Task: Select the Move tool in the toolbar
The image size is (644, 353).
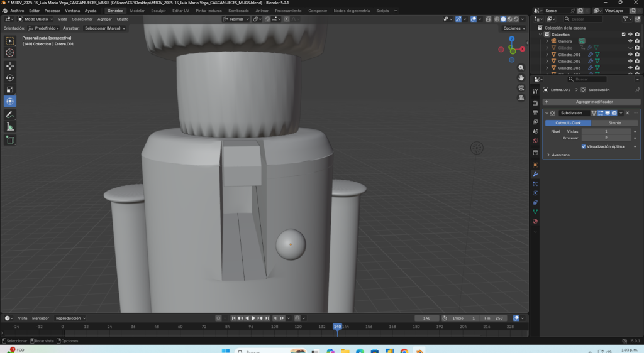Action: point(10,65)
